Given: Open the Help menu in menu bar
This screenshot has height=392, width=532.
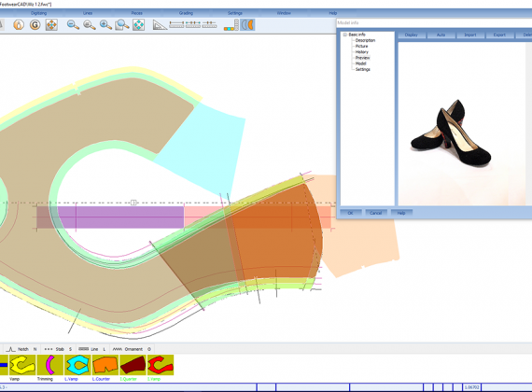Looking at the screenshot, I should [x=333, y=13].
